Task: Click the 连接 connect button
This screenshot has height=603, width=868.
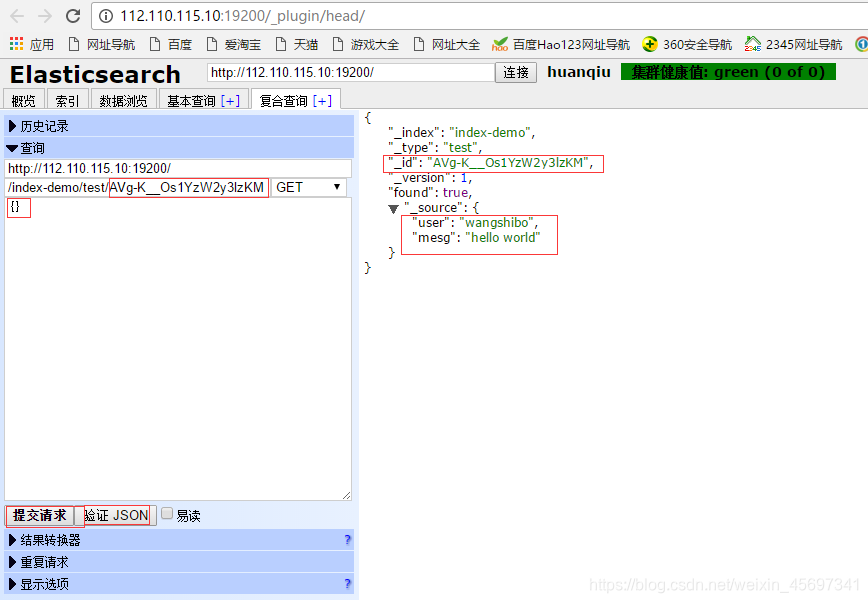Action: [516, 73]
